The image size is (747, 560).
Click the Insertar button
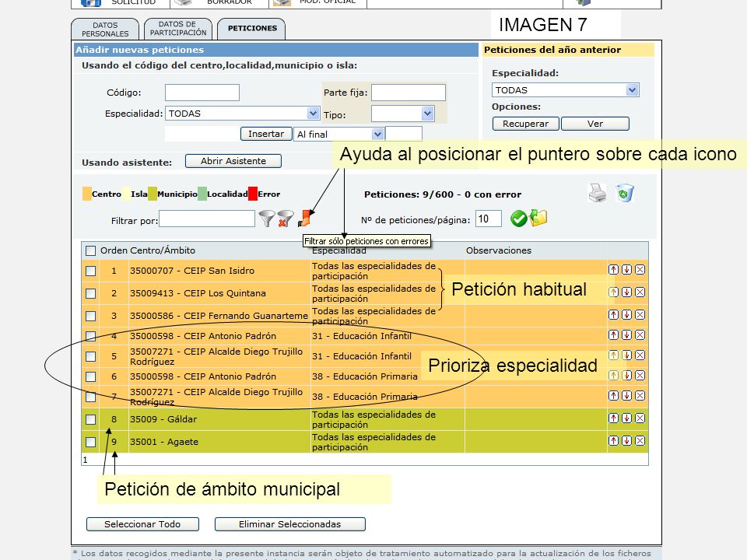(266, 134)
